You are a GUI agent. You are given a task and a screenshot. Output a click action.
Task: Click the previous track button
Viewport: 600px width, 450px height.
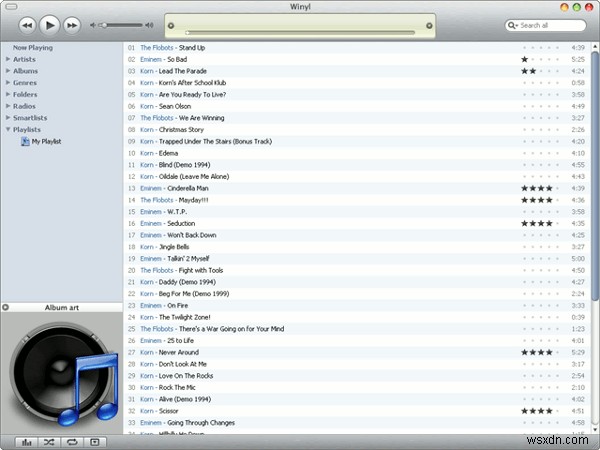click(27, 26)
